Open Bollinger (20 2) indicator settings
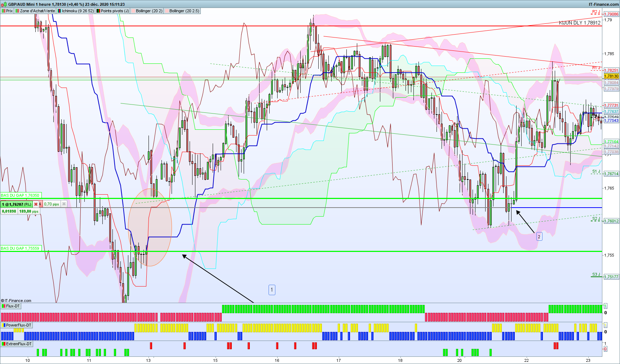Viewport: 620px width, 364px height. (x=146, y=11)
